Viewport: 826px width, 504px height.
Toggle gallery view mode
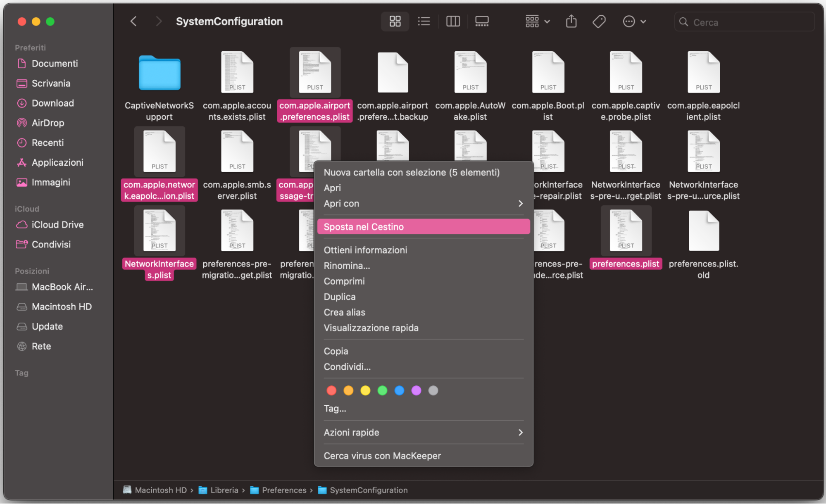pyautogui.click(x=481, y=21)
